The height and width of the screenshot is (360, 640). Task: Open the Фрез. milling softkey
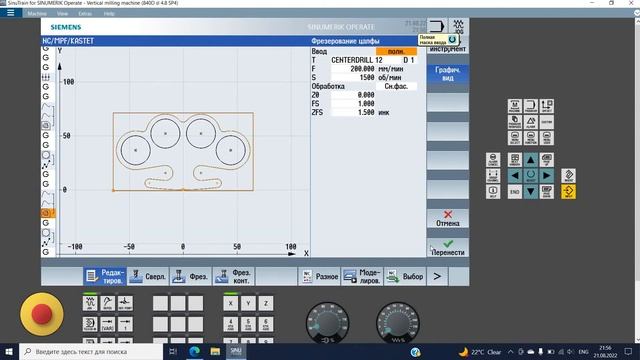click(191, 276)
